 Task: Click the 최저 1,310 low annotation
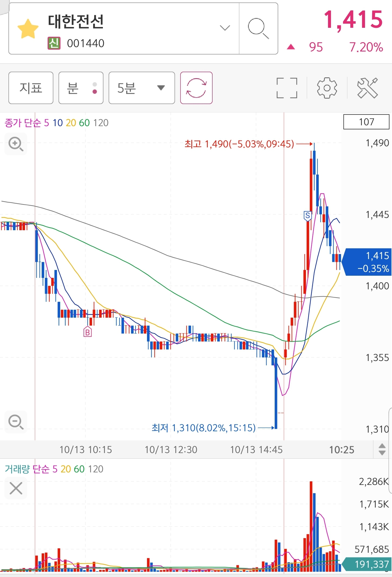coord(204,428)
